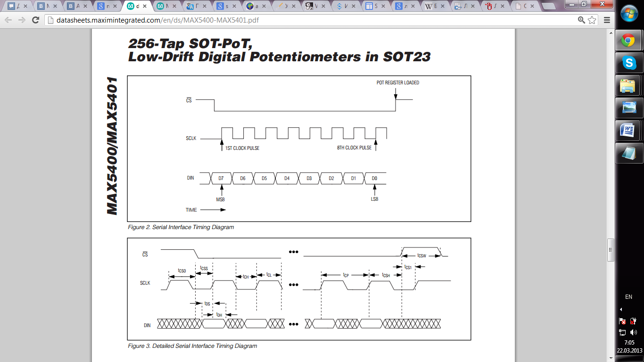Click the SCLK label in Figure 2
Image resolution: width=644 pixels, height=362 pixels.
point(191,139)
